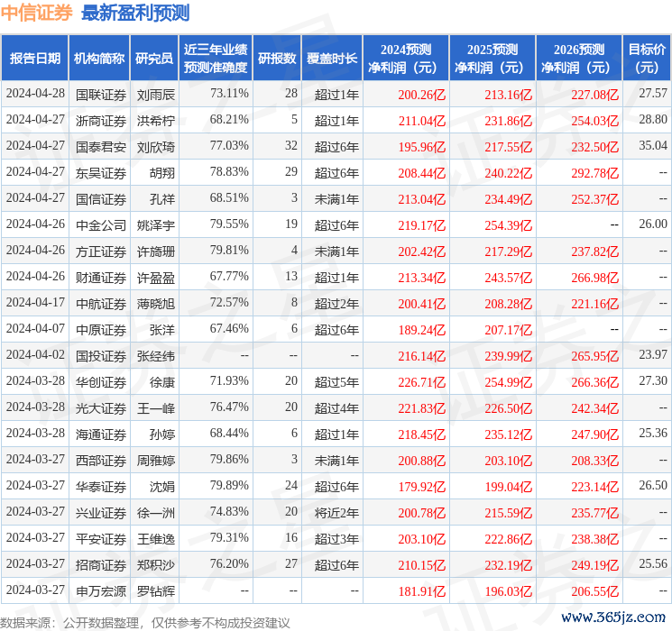Viewport: 672px width, 631px height.
Task: Click the 研报数 column header
Action: (x=277, y=59)
